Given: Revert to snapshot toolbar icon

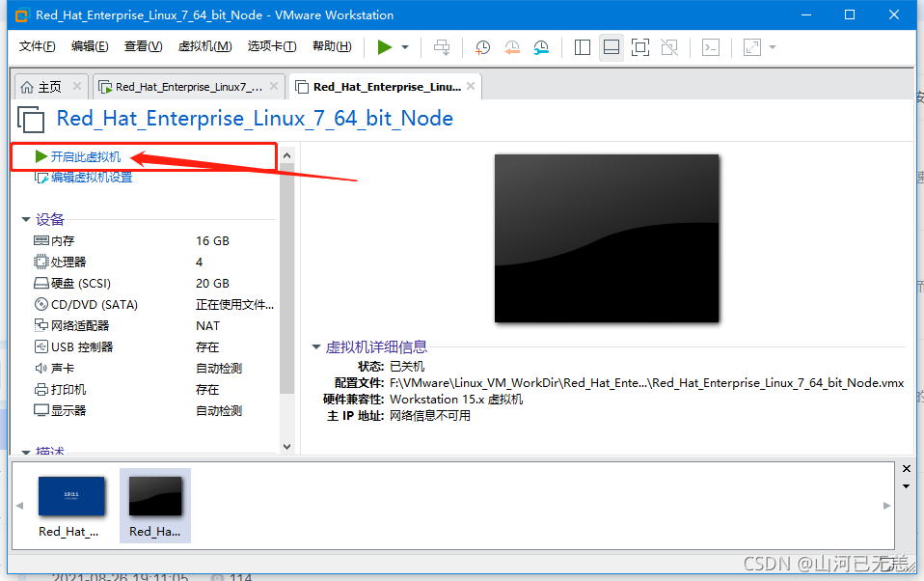Looking at the screenshot, I should [511, 47].
